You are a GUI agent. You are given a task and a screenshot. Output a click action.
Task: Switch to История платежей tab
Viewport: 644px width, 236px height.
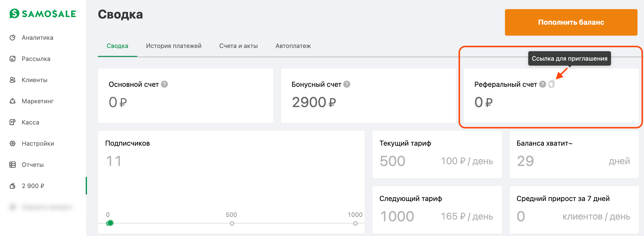pyautogui.click(x=174, y=46)
